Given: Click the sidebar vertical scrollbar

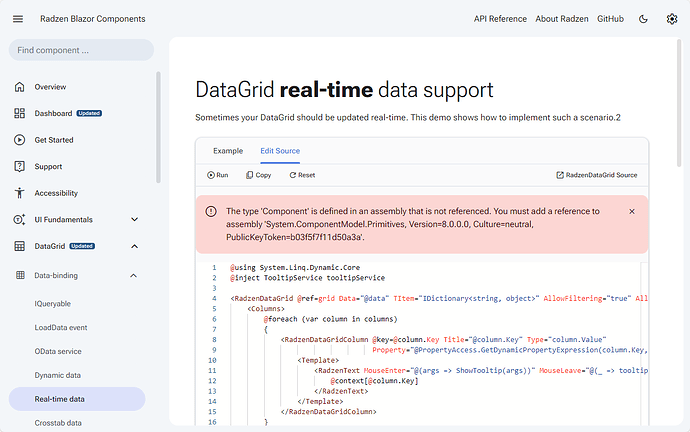Looking at the screenshot, I should tap(158, 128).
